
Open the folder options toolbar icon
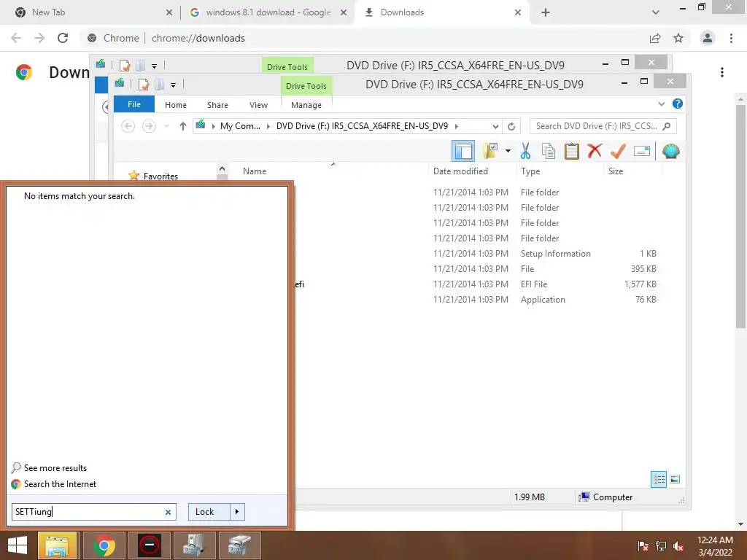[490, 152]
